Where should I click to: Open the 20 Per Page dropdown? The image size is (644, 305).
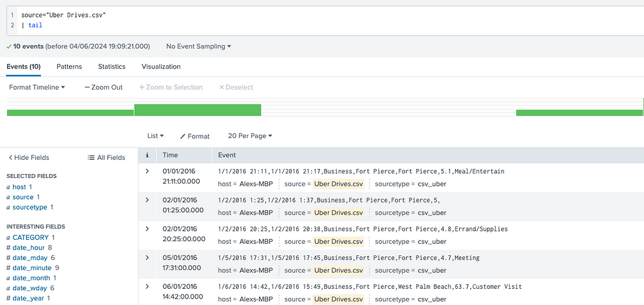pyautogui.click(x=250, y=135)
